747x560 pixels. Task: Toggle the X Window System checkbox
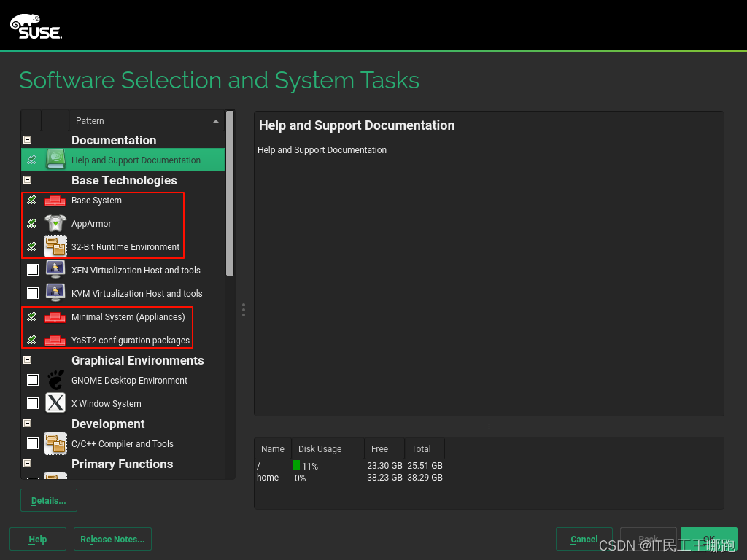[32, 402]
